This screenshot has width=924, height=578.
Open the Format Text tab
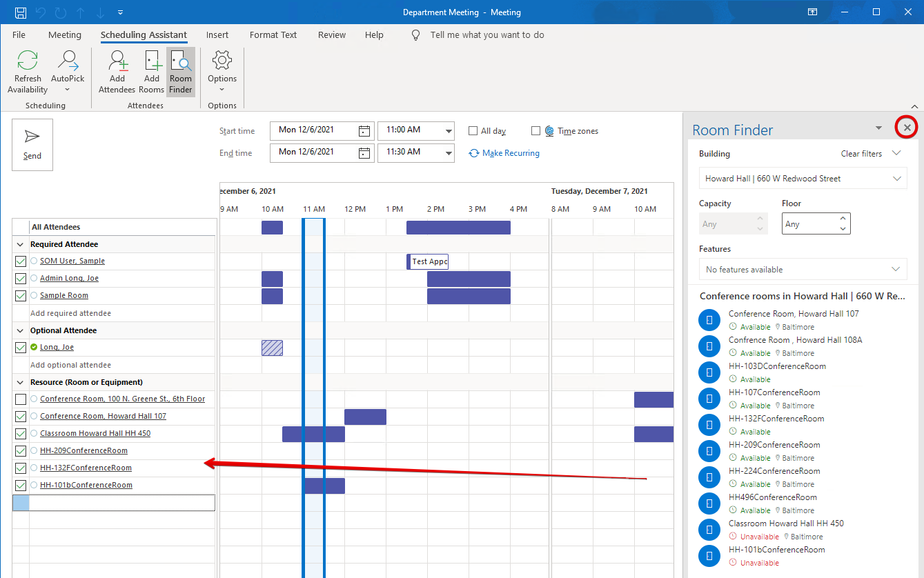click(x=273, y=35)
